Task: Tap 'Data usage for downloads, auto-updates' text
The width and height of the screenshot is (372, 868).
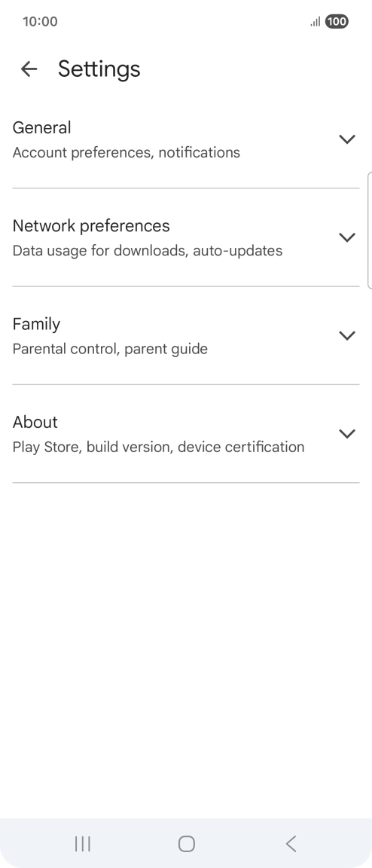Action: pos(148,250)
